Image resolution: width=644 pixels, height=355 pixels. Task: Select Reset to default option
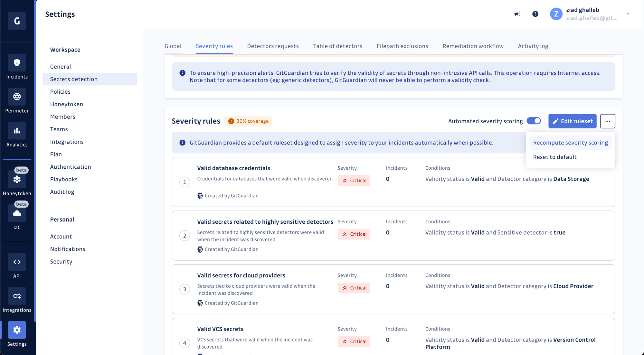click(x=554, y=157)
